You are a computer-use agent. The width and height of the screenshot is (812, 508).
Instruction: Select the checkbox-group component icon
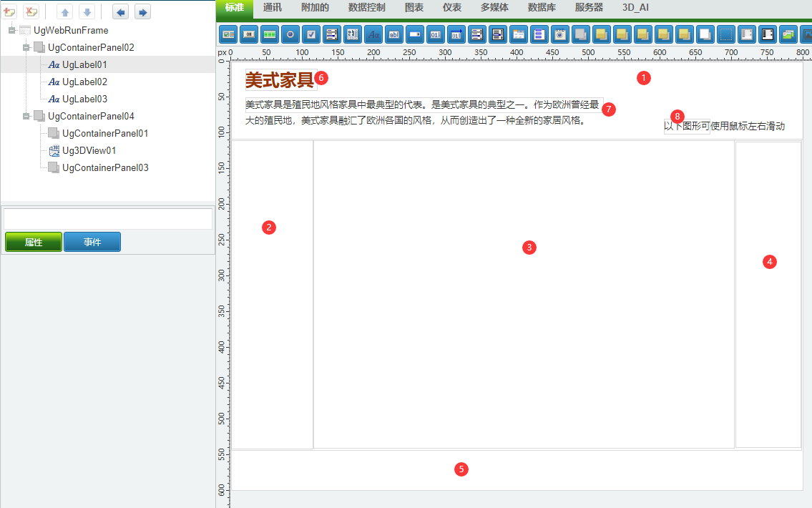[x=228, y=34]
